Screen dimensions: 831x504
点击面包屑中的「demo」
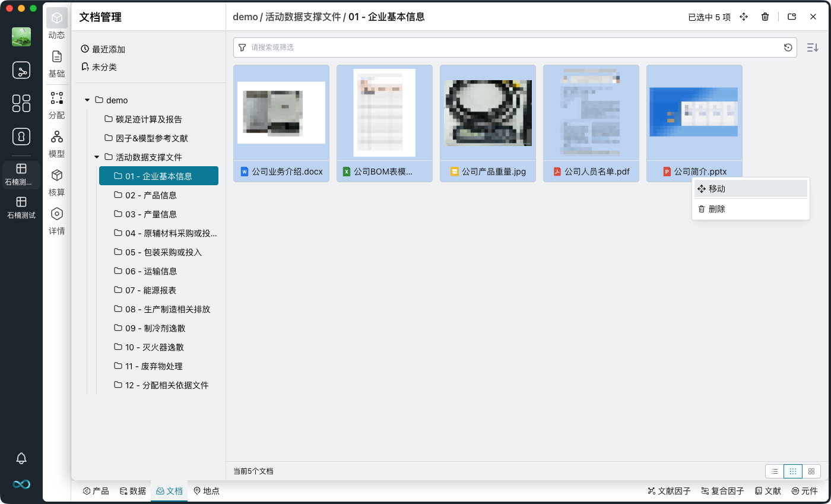click(x=245, y=17)
